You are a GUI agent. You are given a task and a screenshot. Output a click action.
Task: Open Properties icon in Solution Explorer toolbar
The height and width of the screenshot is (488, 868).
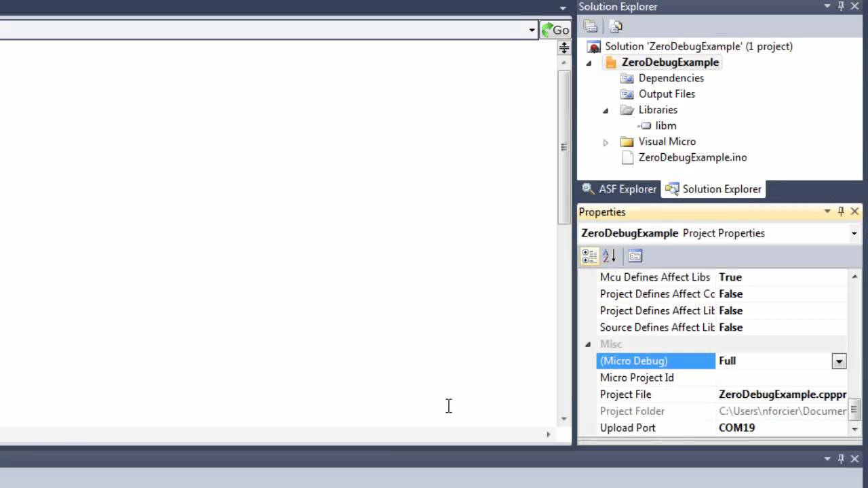[591, 26]
